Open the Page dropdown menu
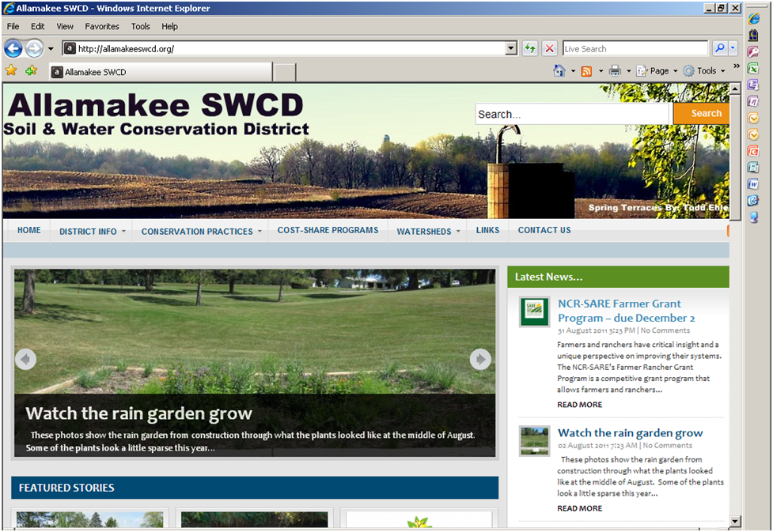The image size is (773, 532). pyautogui.click(x=657, y=71)
